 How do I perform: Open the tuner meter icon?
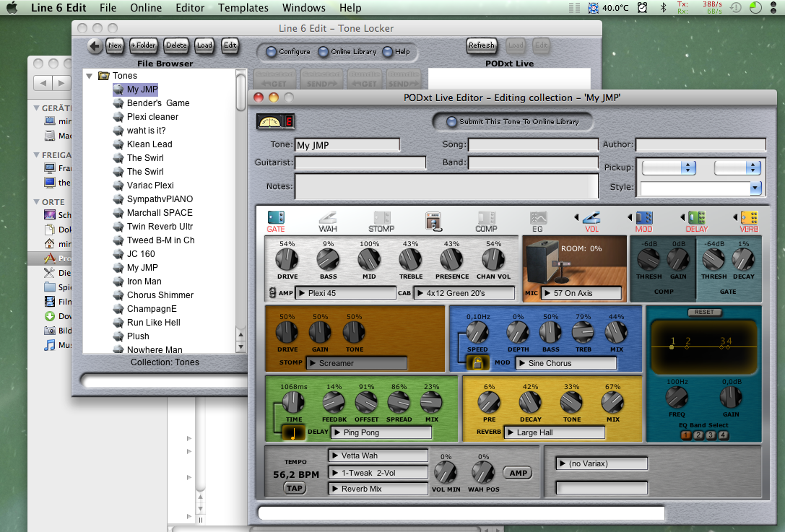click(275, 121)
